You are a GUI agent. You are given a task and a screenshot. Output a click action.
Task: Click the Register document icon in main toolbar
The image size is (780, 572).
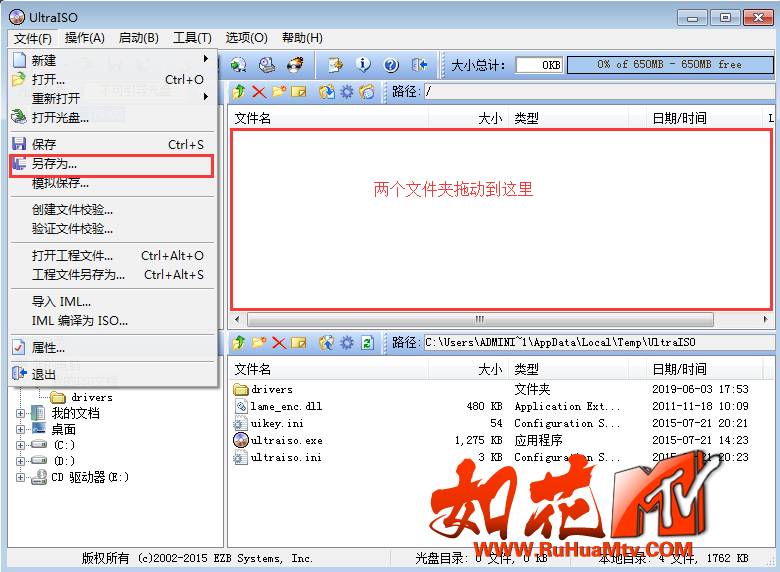[335, 65]
